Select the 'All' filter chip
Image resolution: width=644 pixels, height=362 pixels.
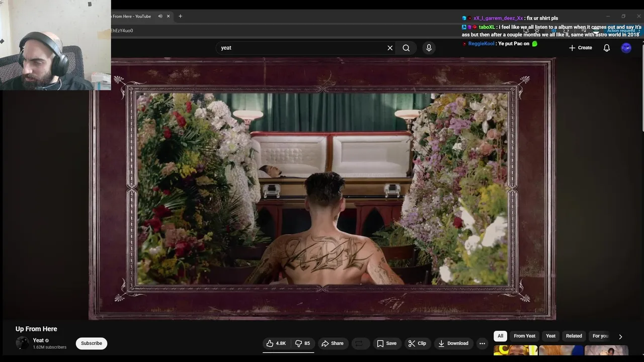(500, 336)
